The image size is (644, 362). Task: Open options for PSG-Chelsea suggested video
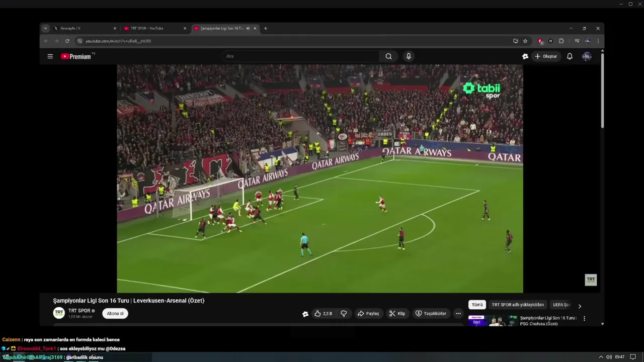pos(584,318)
